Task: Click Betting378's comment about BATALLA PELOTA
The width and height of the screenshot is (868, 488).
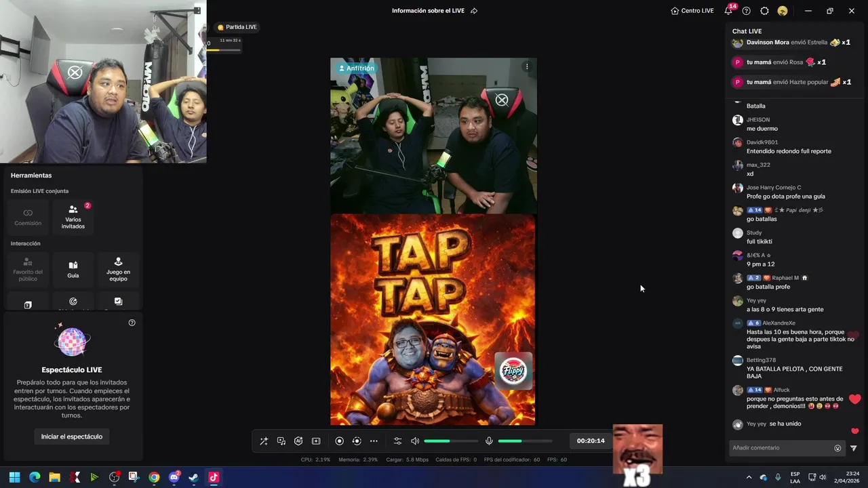Action: click(x=795, y=372)
